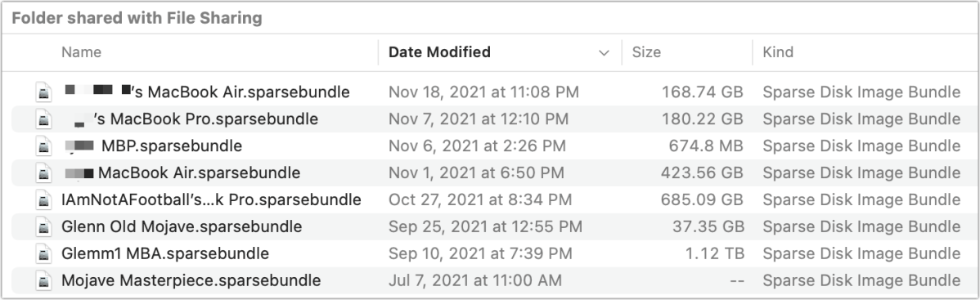Click icon of 180.22 GB MacBook Pro bundle
Viewport: 980px width, 300px height.
(43, 119)
